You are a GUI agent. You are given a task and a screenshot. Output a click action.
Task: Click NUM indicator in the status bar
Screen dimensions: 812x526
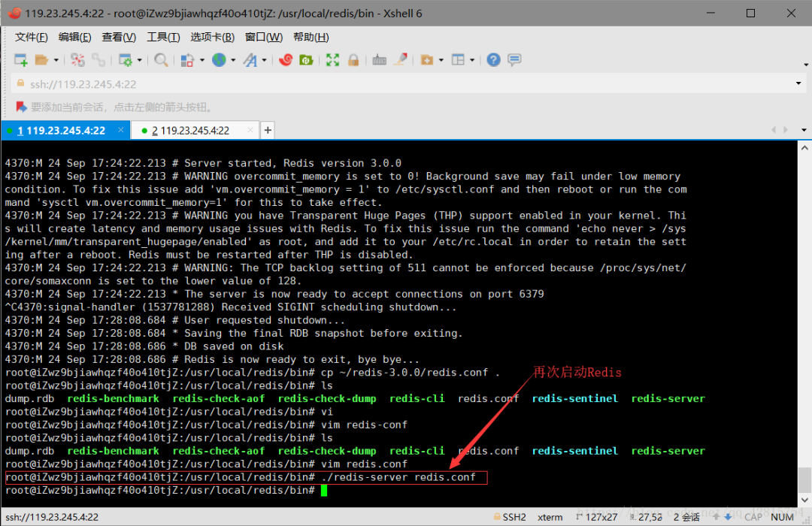pos(782,517)
